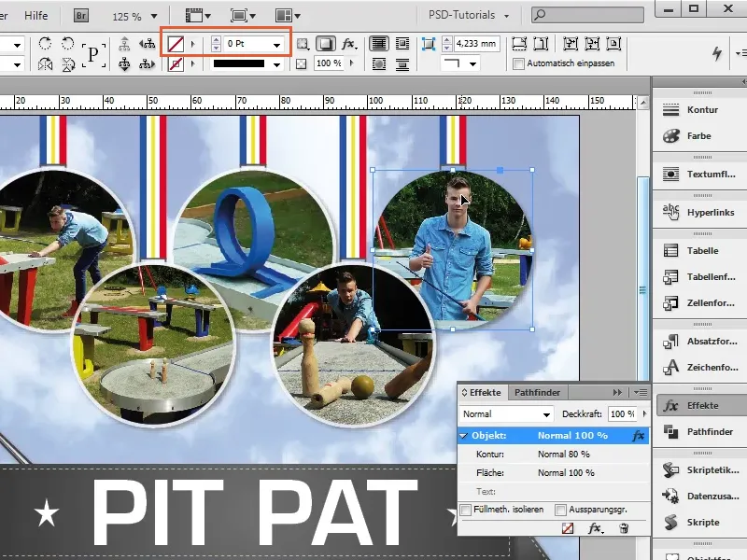Tick the Aussparungsgr. checkbox

click(x=561, y=510)
